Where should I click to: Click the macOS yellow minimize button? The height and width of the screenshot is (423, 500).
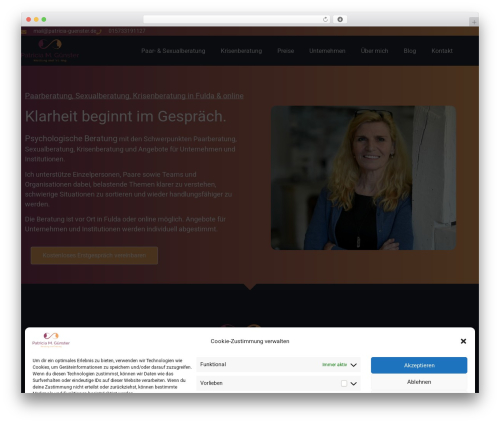pyautogui.click(x=36, y=19)
